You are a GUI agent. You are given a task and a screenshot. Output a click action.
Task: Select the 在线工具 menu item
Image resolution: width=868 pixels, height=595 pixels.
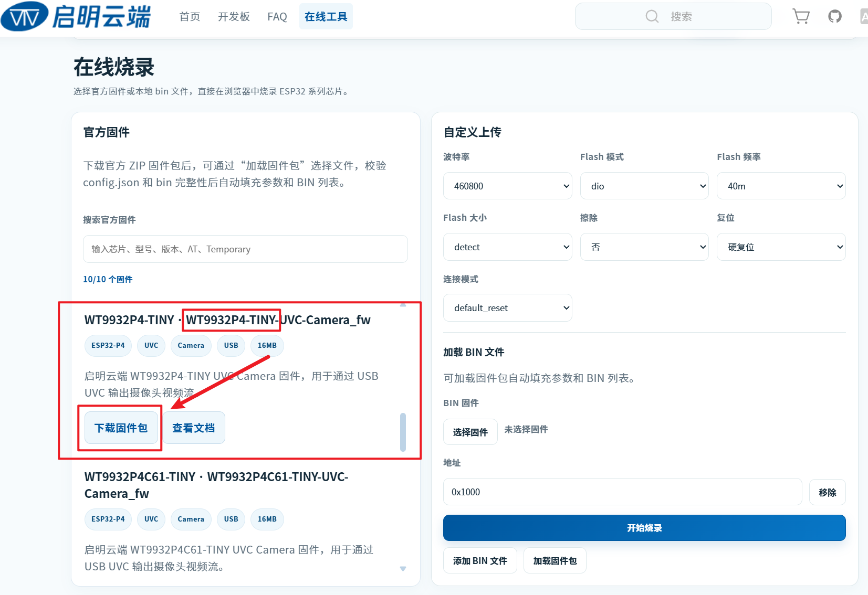(x=326, y=17)
